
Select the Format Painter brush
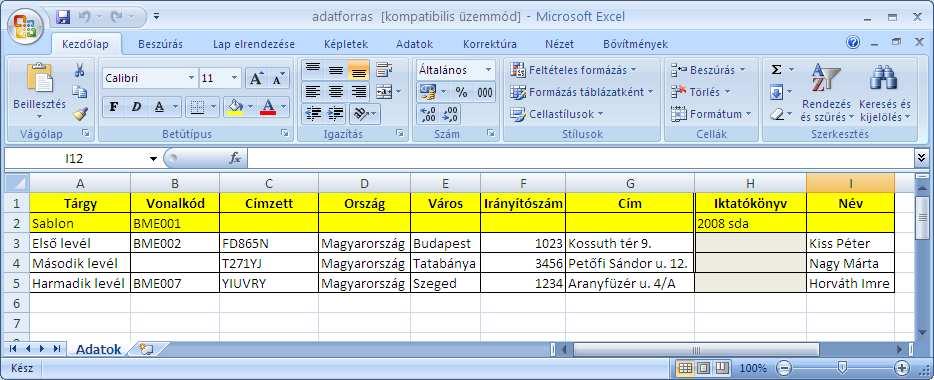[79, 113]
